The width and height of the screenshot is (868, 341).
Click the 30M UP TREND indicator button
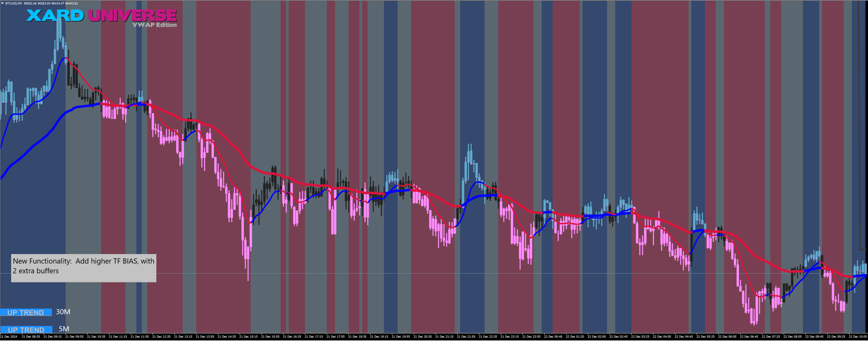point(26,312)
